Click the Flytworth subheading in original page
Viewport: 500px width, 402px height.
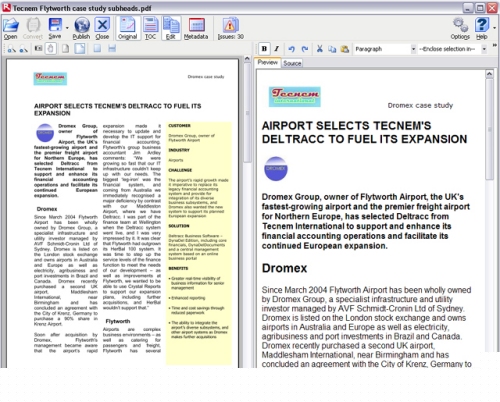tap(118, 321)
